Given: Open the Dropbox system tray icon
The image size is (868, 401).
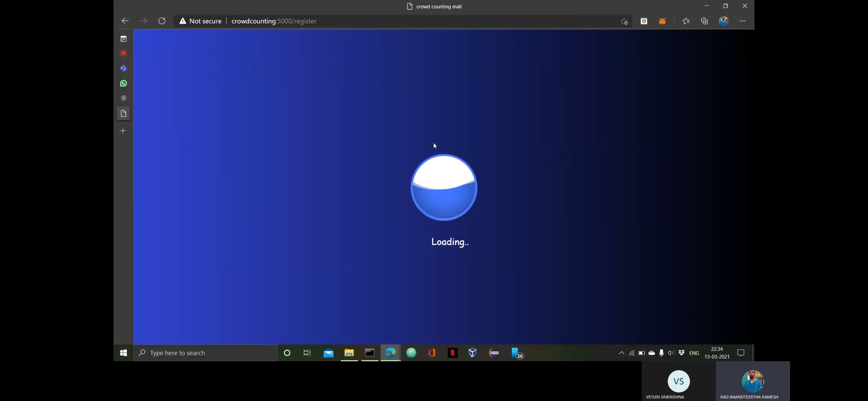Looking at the screenshot, I should point(681,353).
